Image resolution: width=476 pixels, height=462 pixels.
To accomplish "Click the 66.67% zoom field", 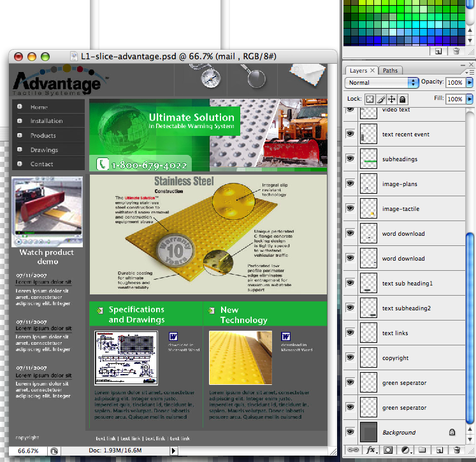I will coord(28,451).
